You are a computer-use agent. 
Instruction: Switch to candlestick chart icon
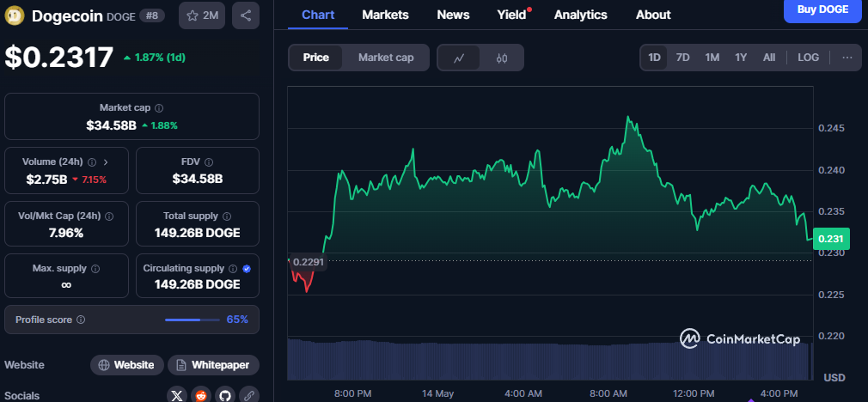pos(502,58)
